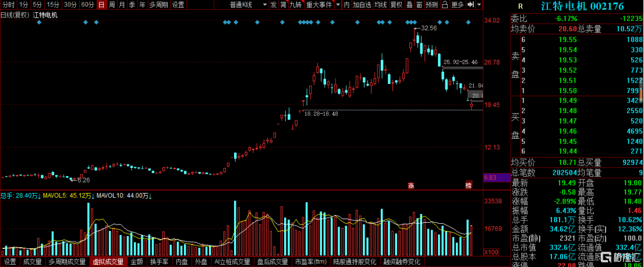Image resolution: width=644 pixels, height=267 pixels.
Task: Switch to 陆股通持股变化 indicator tab
Action: point(355,261)
